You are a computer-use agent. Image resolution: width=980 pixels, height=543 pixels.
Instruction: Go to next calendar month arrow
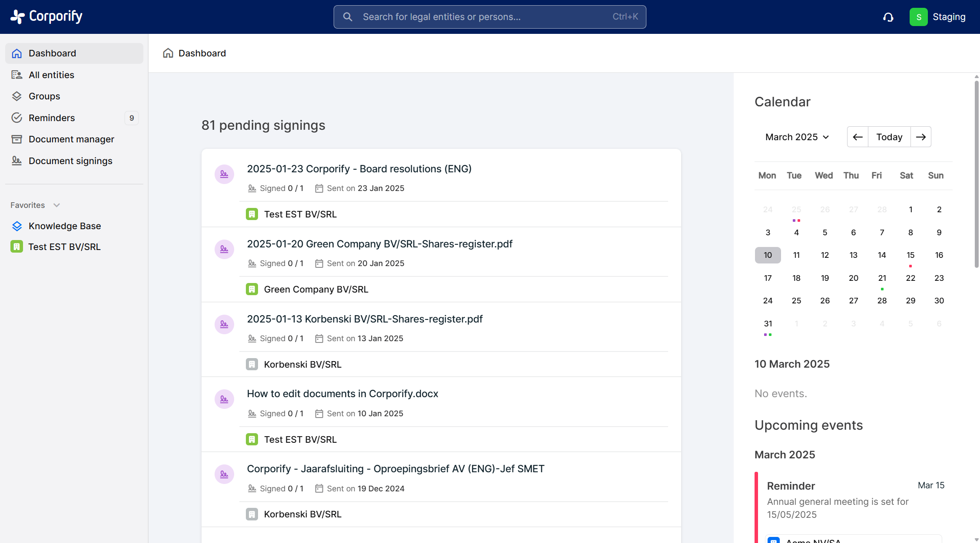(920, 137)
